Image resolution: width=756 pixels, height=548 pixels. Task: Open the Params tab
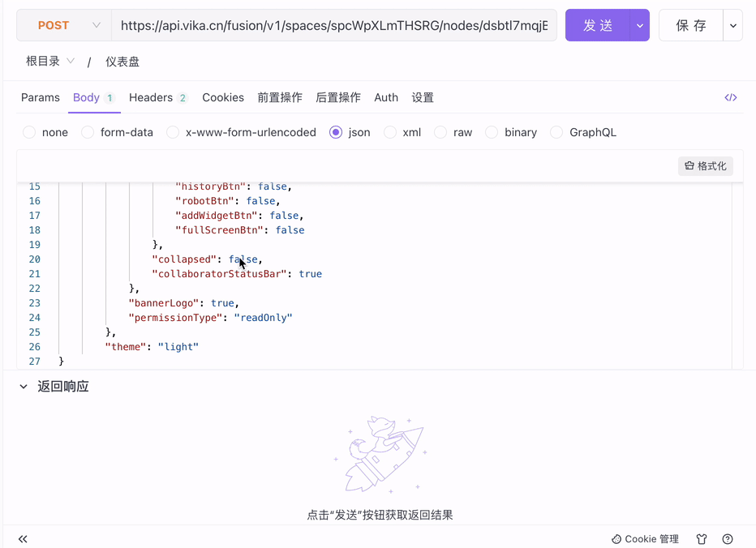pos(41,97)
